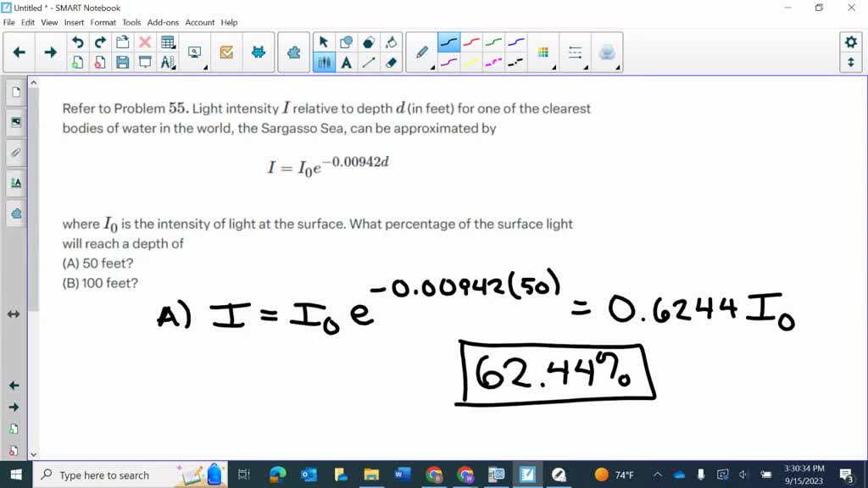Viewport: 868px width, 488px height.
Task: Save the notebook file
Action: click(x=122, y=61)
